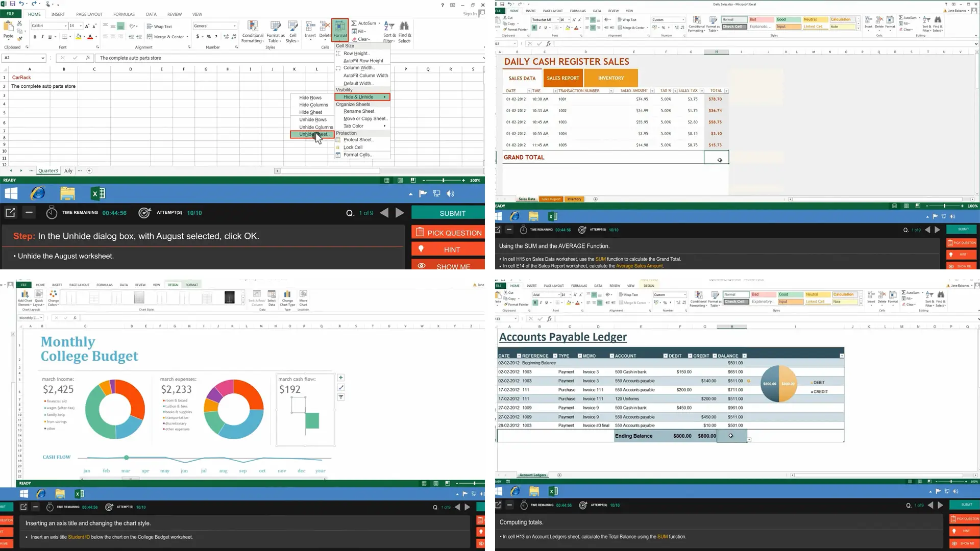The height and width of the screenshot is (551, 980).
Task: Open Sort & Filter in the CarRack window
Action: coord(389,32)
